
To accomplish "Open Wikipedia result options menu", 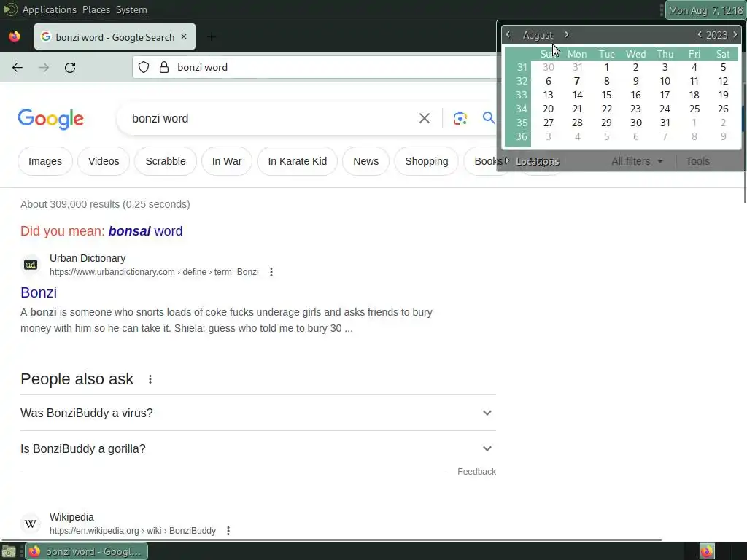I will coord(228,531).
